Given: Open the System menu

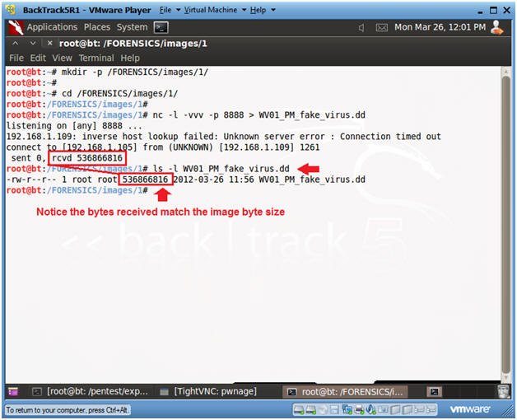Looking at the screenshot, I should click(x=132, y=27).
